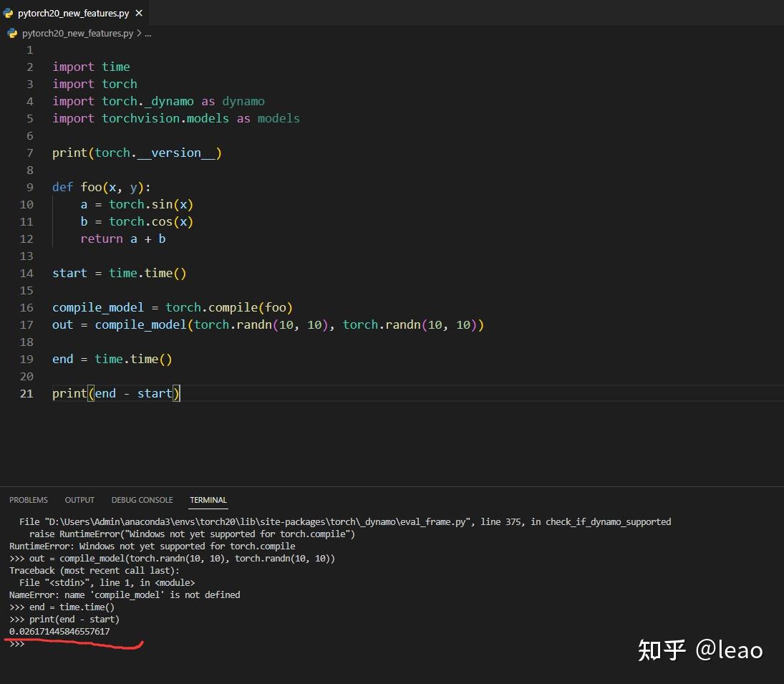Switch to the DEBUG CONSOLE tab
This screenshot has width=784, height=684.
142,499
